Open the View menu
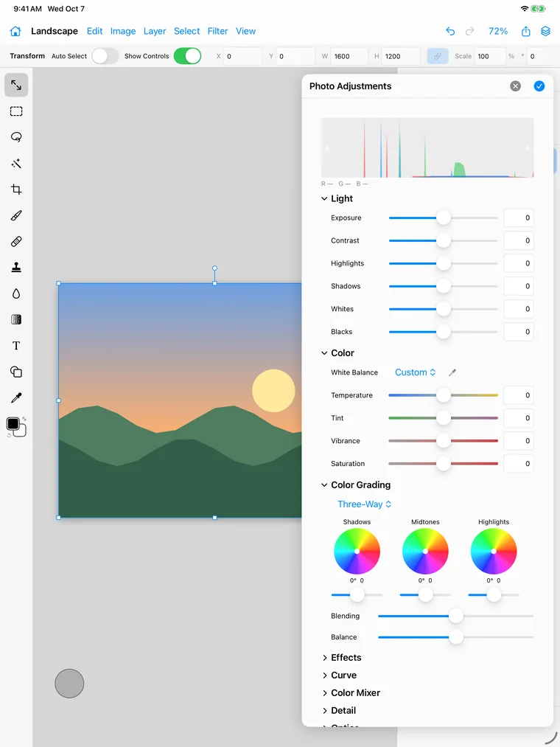 tap(245, 31)
